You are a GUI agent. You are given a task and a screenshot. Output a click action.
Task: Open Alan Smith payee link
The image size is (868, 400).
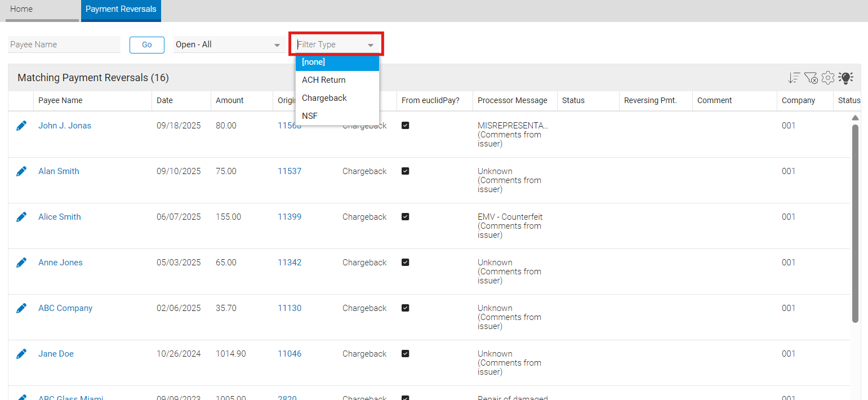coord(59,171)
